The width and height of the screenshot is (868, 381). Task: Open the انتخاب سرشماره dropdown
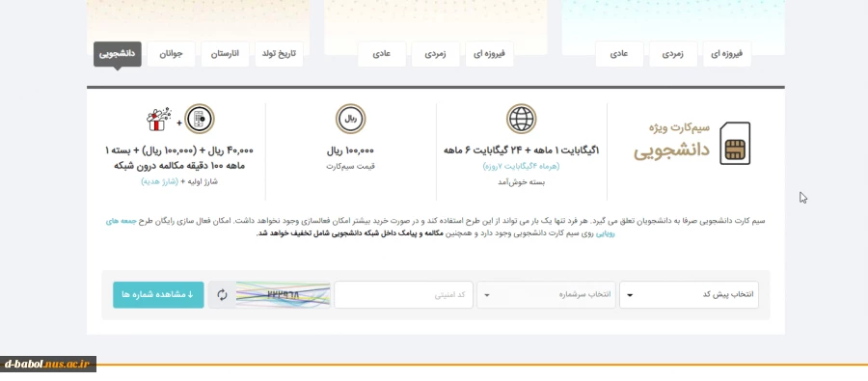(547, 294)
